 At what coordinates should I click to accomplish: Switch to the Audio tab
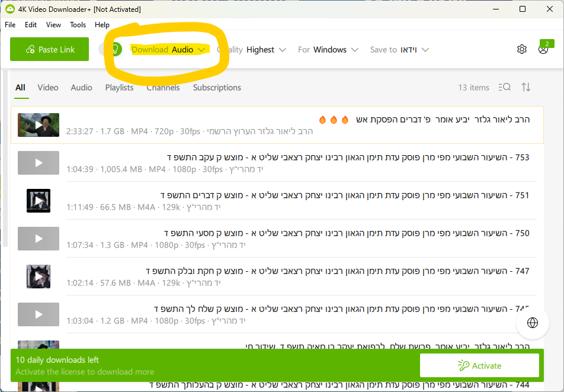(81, 88)
